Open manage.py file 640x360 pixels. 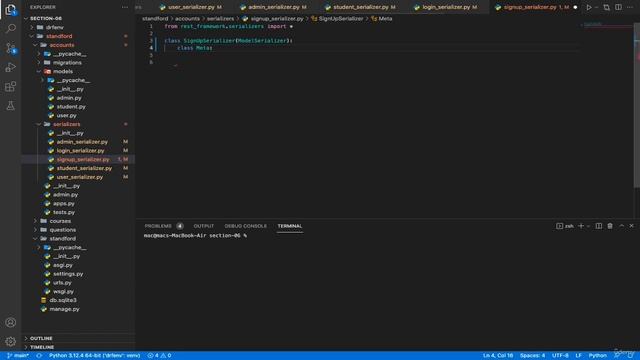[78, 309]
